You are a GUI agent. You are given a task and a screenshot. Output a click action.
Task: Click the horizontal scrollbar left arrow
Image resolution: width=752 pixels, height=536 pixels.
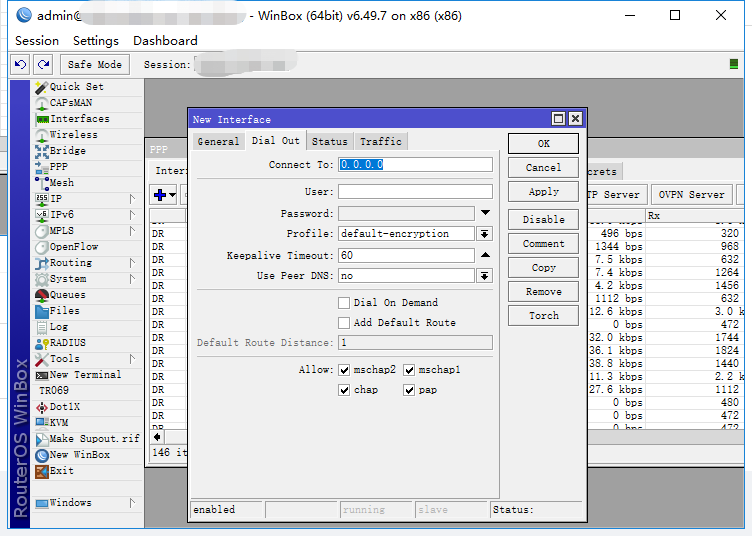point(157,437)
